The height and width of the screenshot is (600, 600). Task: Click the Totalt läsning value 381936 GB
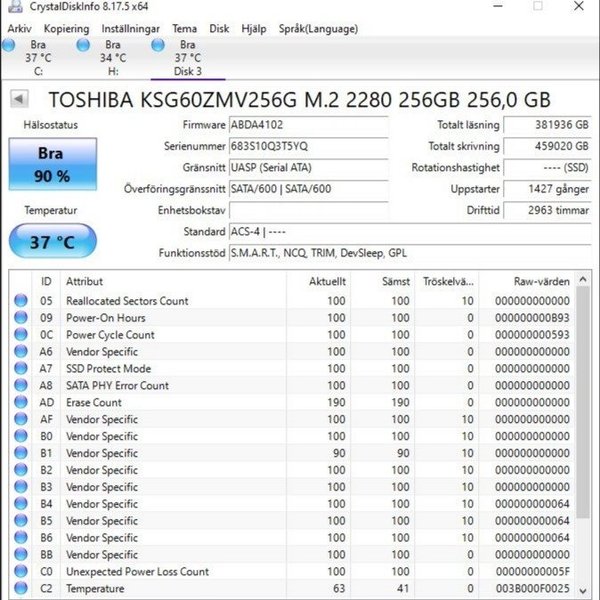tap(548, 125)
